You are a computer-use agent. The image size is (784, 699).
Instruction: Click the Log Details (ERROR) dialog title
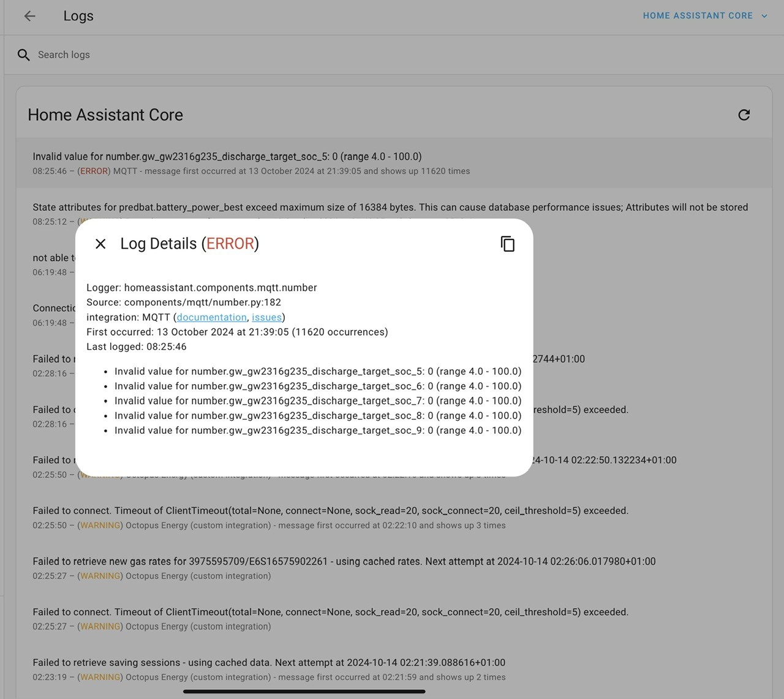(x=190, y=244)
